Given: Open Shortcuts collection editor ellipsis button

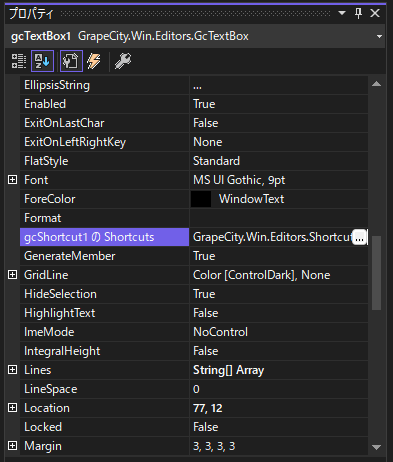Looking at the screenshot, I should 359,237.
